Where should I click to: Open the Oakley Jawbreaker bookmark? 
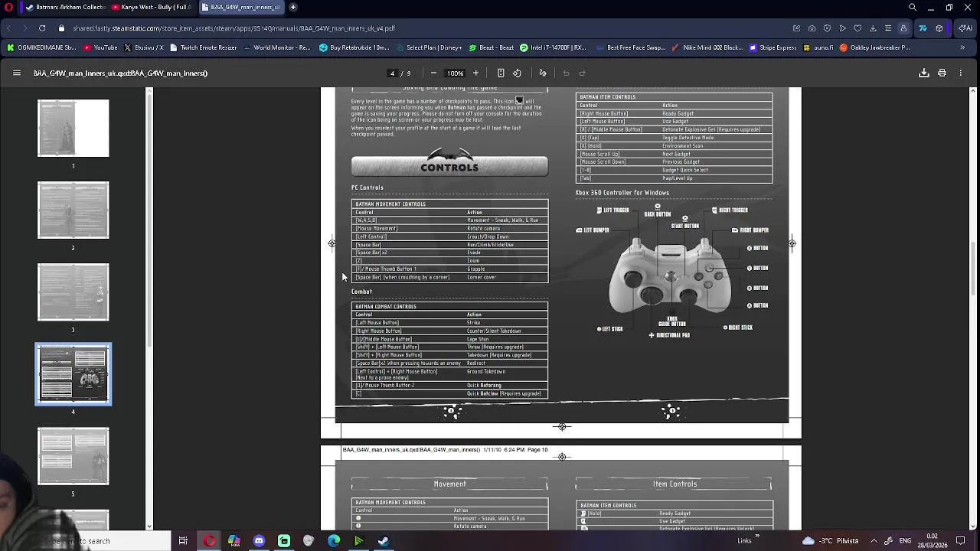tap(875, 47)
